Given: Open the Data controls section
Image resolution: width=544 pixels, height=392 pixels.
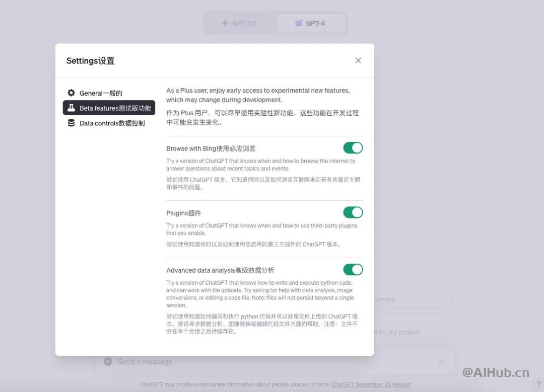Looking at the screenshot, I should (x=109, y=123).
